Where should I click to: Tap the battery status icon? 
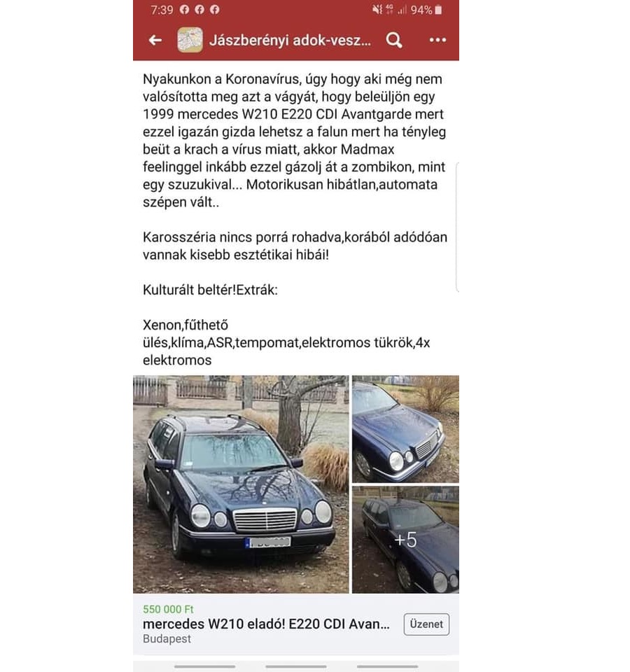tap(438, 10)
